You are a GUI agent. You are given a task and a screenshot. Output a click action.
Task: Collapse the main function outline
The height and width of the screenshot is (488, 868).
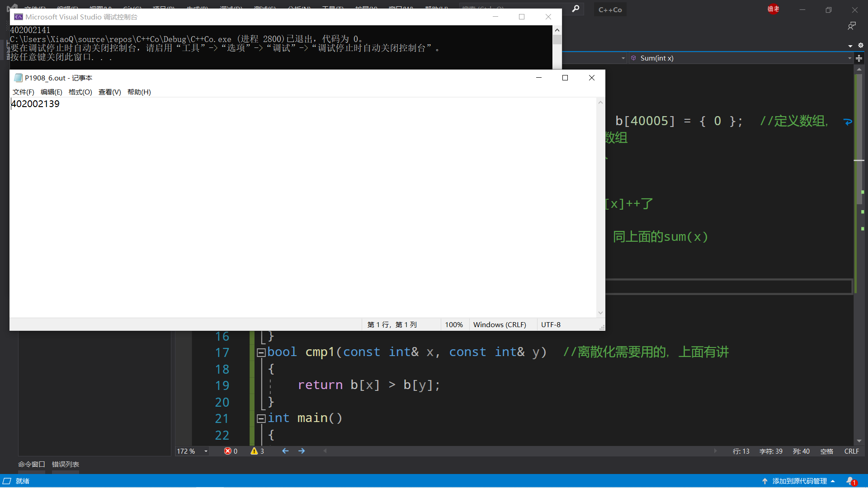pyautogui.click(x=261, y=418)
